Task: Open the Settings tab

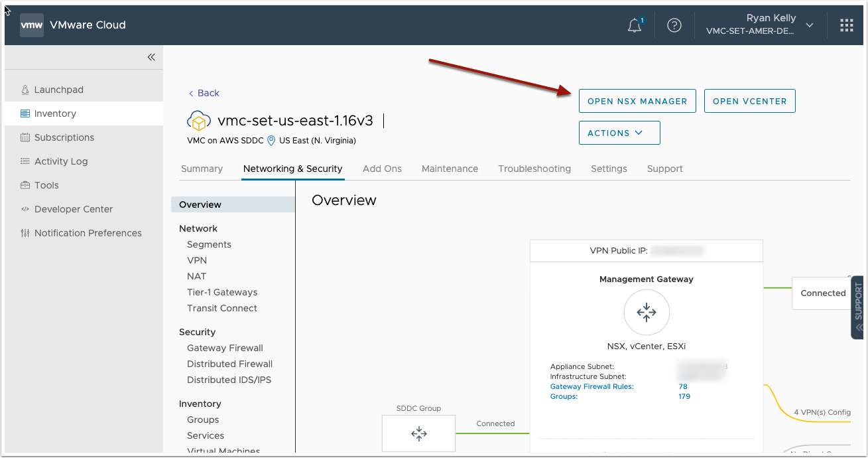Action: [609, 169]
